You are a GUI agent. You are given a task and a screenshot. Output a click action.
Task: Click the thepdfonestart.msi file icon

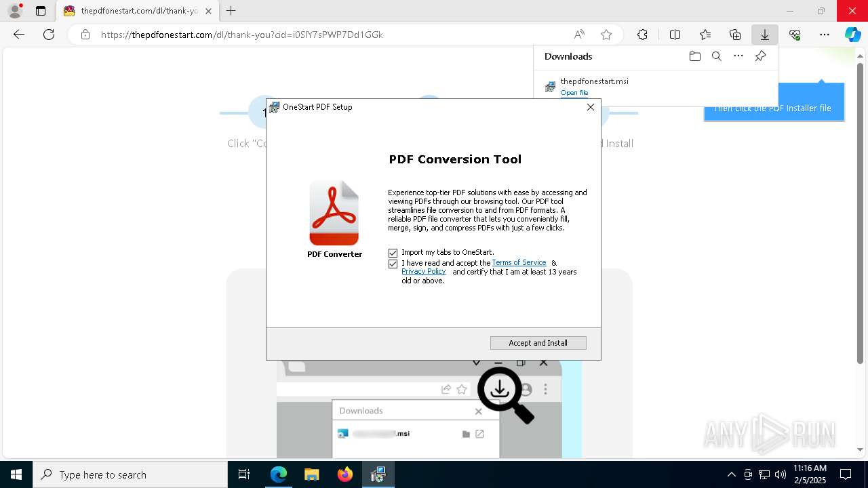[550, 87]
